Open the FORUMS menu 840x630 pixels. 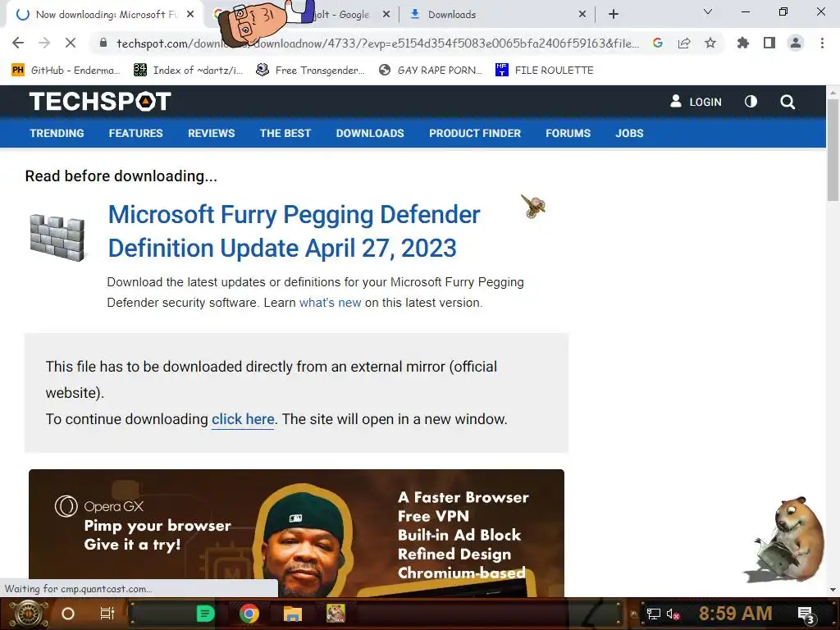[x=568, y=134]
